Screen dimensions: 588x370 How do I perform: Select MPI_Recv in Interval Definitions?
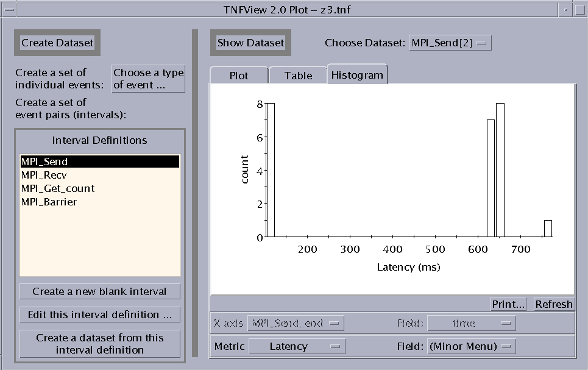(100, 175)
